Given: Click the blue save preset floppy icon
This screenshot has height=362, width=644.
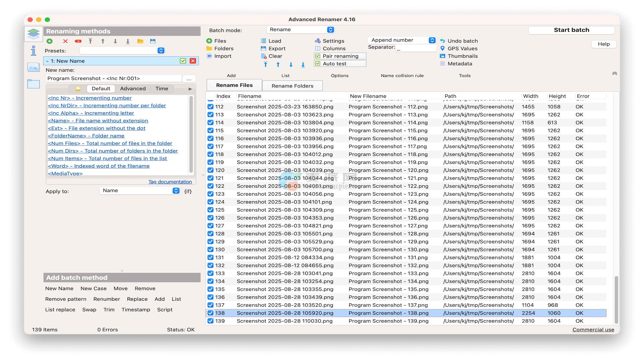Looking at the screenshot, I should 153,41.
